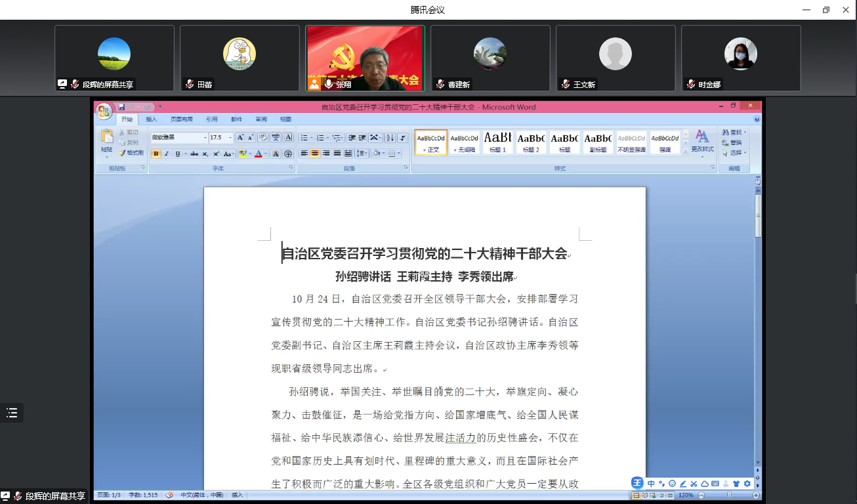Click the Paste (粘贴) clipboard icon
This screenshot has width=857, height=504.
(106, 138)
